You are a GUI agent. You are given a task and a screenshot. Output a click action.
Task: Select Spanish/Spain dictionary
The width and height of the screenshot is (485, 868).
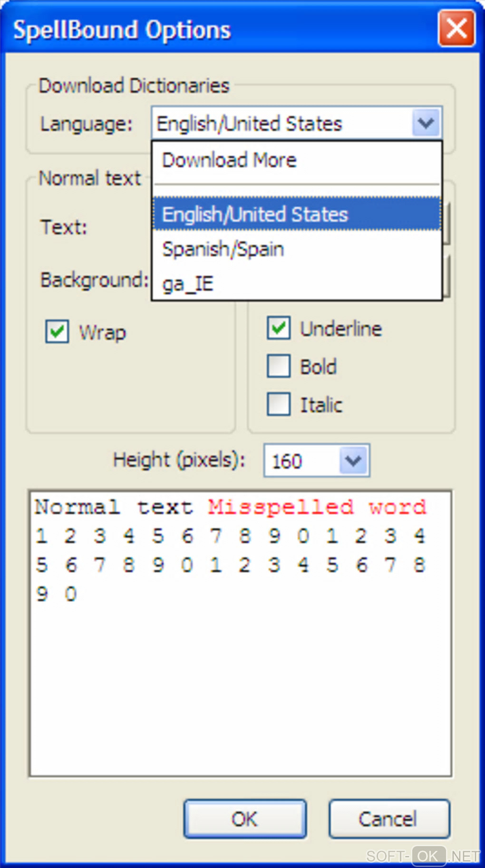coord(223,249)
